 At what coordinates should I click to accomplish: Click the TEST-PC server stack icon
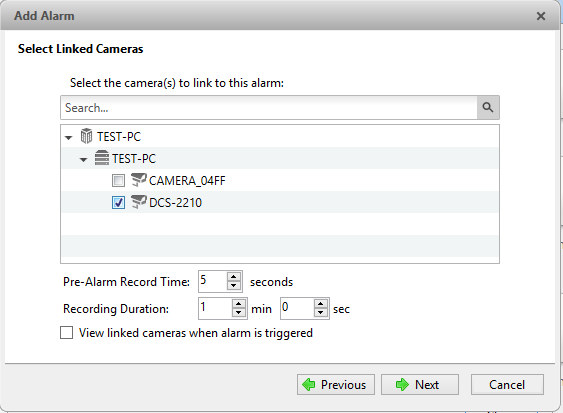(102, 158)
